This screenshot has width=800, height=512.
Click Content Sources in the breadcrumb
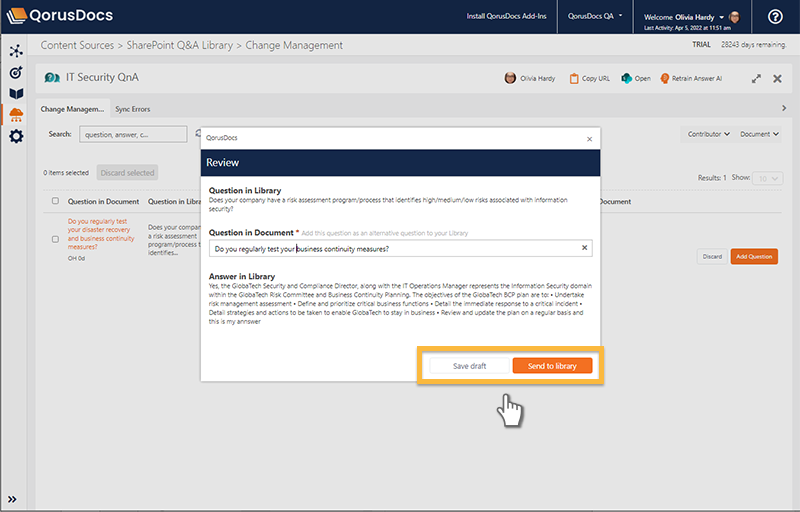(77, 45)
